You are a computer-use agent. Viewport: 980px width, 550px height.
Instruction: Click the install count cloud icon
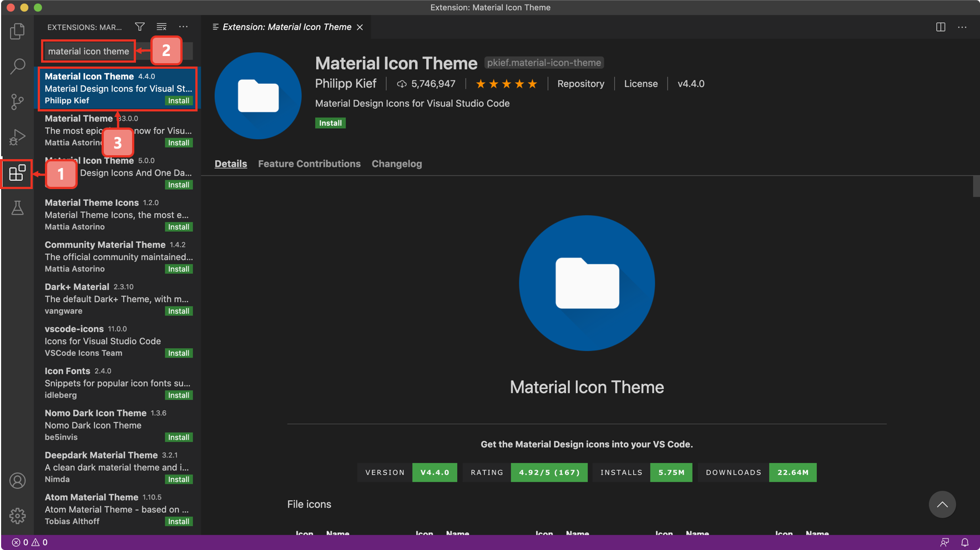click(402, 84)
